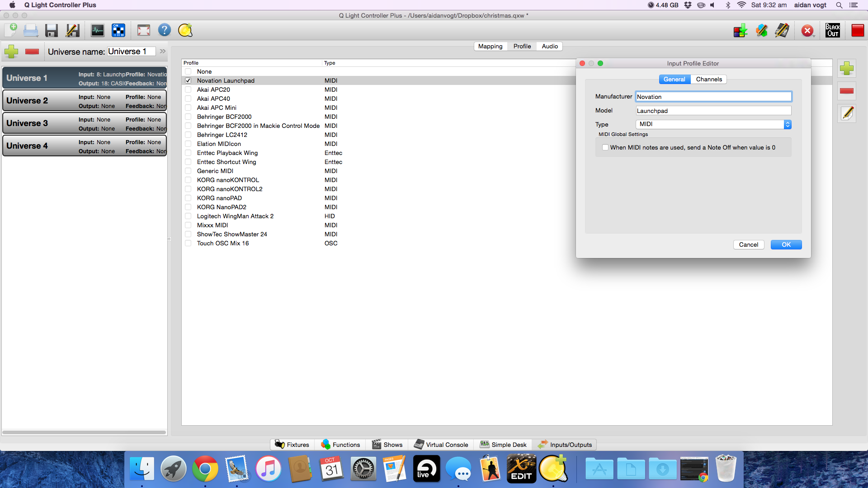The image size is (868, 488).
Task: Select Universe 1 in the list
Action: pos(85,78)
